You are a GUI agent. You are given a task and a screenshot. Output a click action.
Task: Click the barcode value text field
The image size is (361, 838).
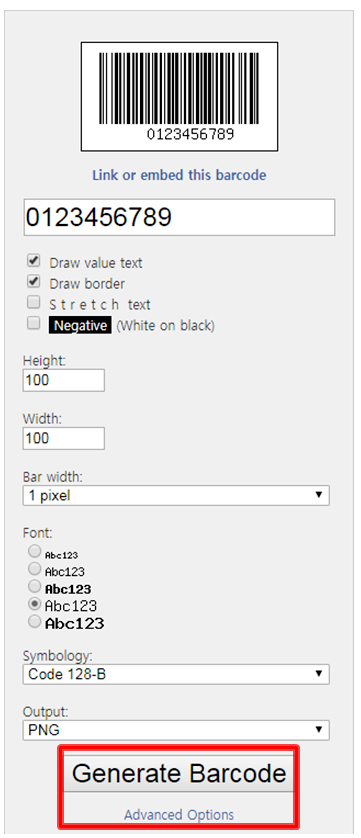(179, 217)
